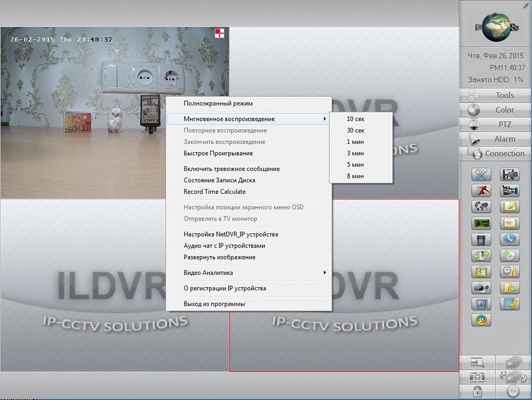Screen dimensions: 532x400
Task: Click the power shutdown button icon
Action: (512, 392)
